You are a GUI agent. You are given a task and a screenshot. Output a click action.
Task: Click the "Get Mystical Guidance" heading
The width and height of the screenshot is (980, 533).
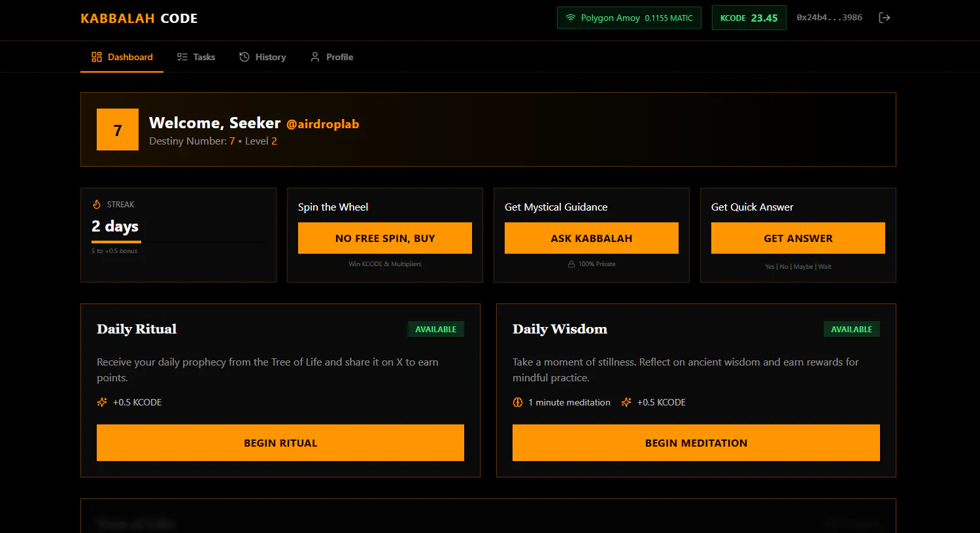pyautogui.click(x=556, y=207)
